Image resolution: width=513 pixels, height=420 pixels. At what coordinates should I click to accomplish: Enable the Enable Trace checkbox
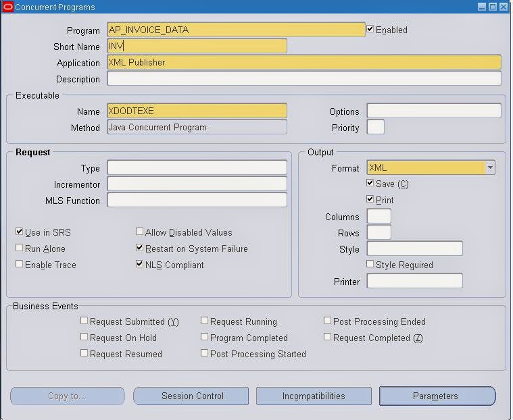coord(20,264)
